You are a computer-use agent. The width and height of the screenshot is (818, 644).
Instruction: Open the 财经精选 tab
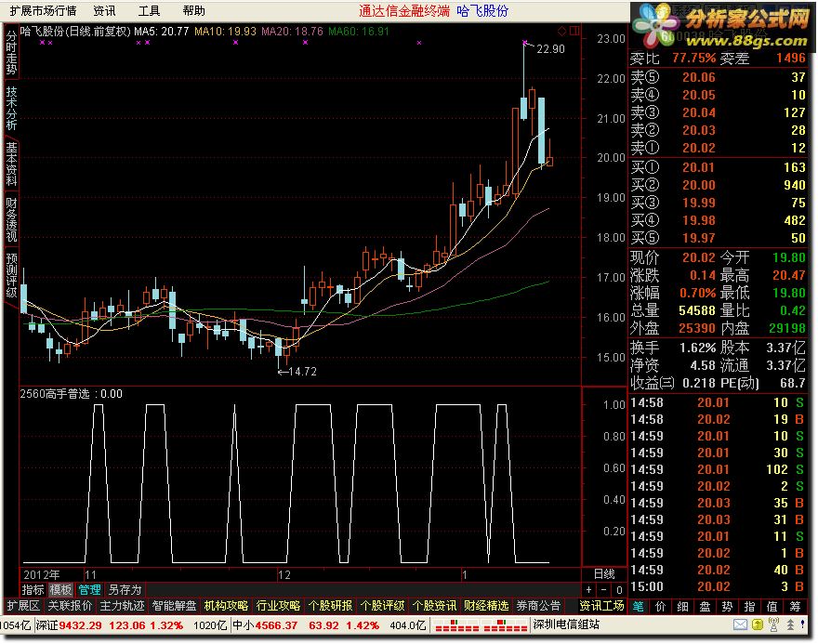click(486, 606)
